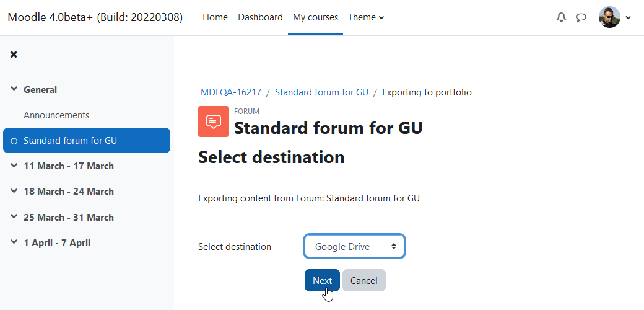The height and width of the screenshot is (310, 644).
Task: Expand the 1 April - 7 April section
Action: tap(14, 242)
